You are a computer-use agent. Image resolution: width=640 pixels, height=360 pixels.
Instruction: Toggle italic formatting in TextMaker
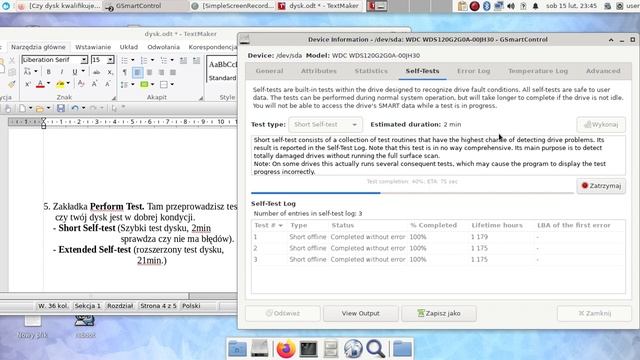62,72
